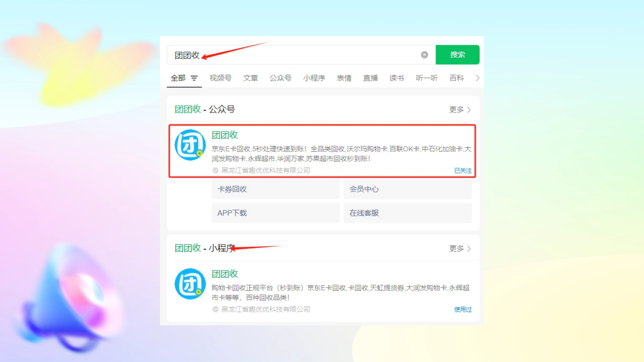Screen dimensions: 644x362
Task: Open the filter icon beside 全部
Action: [x=194, y=78]
